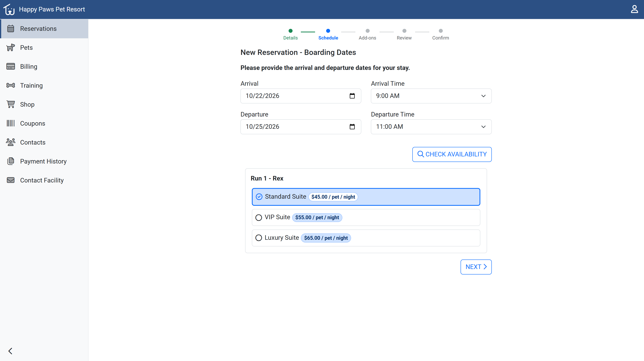Screen dimensions: 644x361
Task: Open the user account profile icon
Action: click(x=634, y=9)
